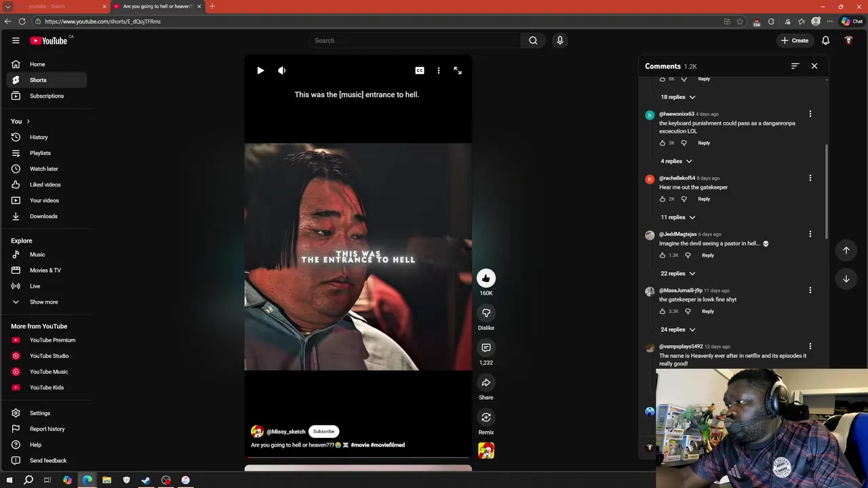Open a new browser tab
Viewport: 868px width, 488px height.
pyautogui.click(x=212, y=6)
